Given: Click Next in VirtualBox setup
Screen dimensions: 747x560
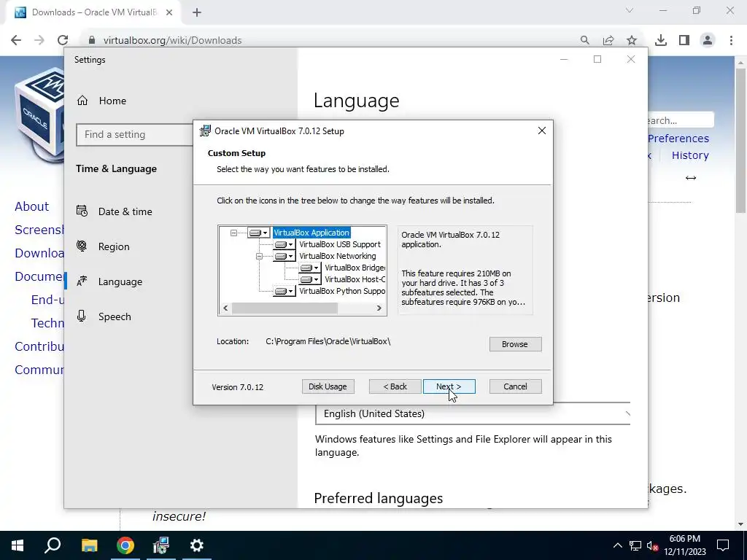Looking at the screenshot, I should point(449,386).
